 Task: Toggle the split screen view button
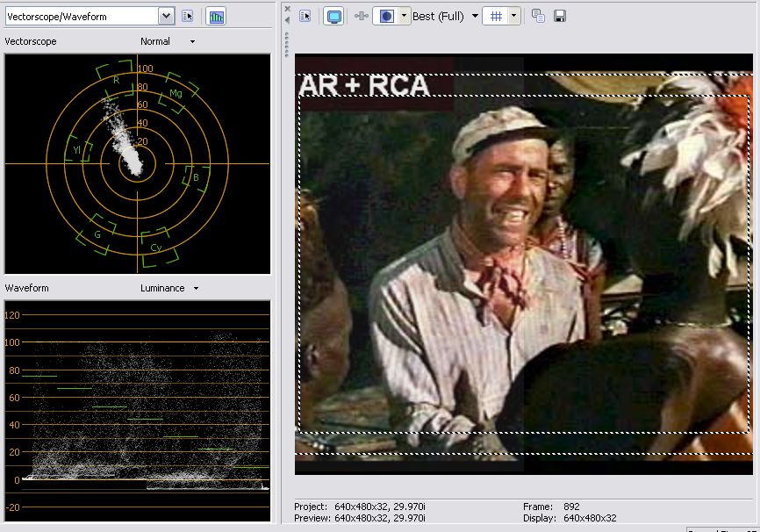point(386,17)
